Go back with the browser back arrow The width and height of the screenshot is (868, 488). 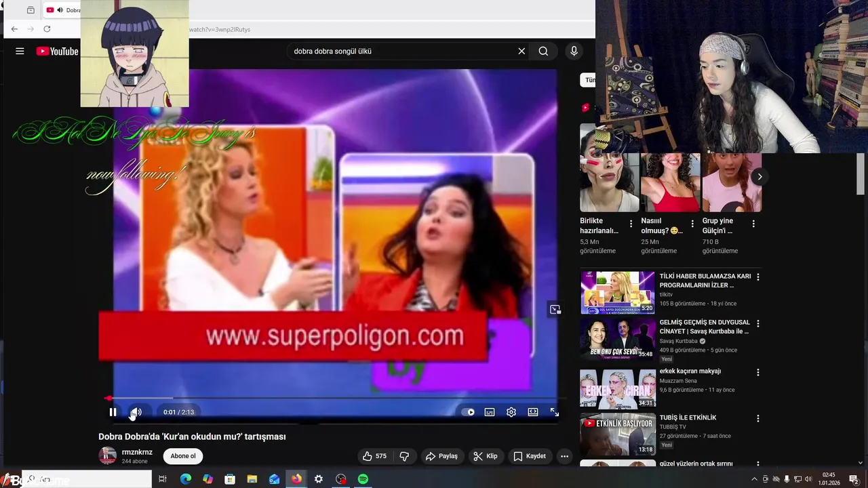tap(14, 29)
